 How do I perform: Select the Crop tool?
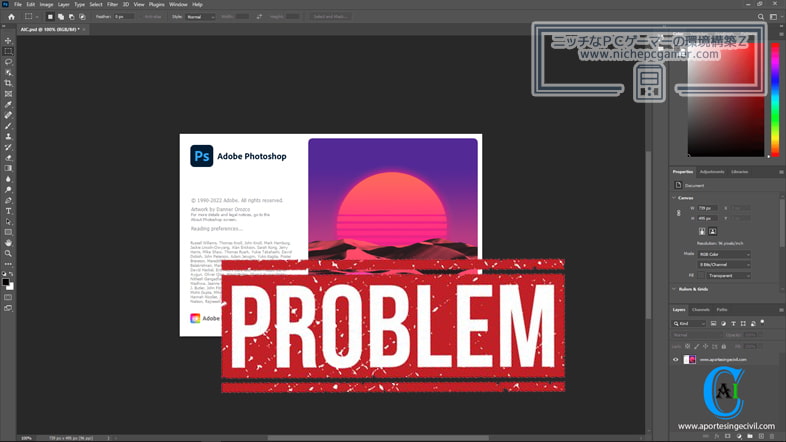(8, 83)
